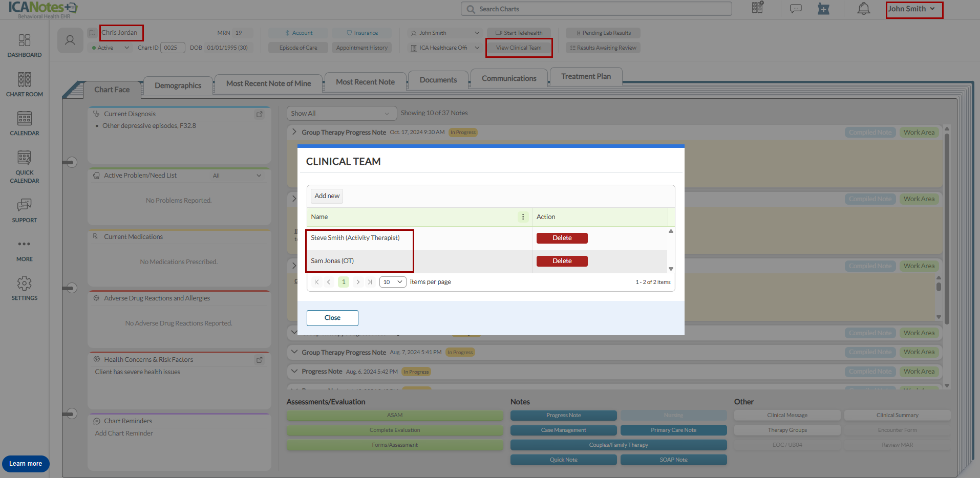Show More sidebar options
980x478 pixels.
pos(25,251)
